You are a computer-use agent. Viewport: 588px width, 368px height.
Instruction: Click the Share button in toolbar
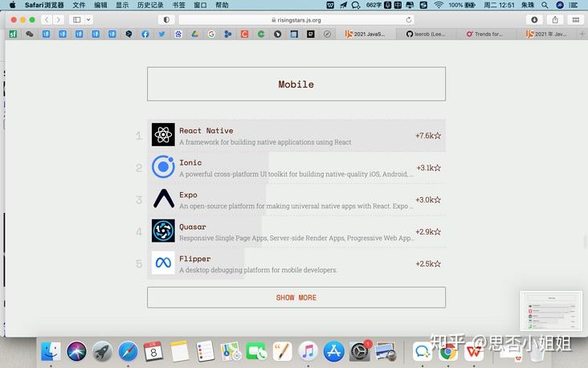pos(555,20)
